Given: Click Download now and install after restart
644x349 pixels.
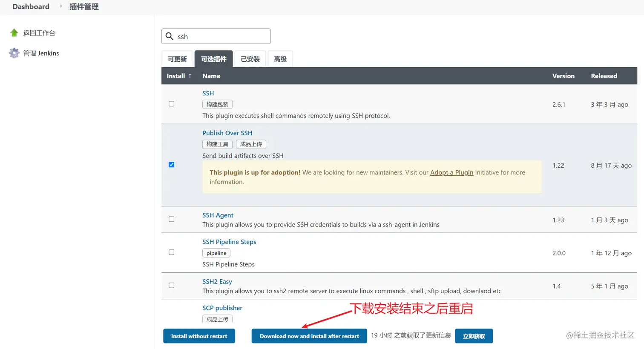Looking at the screenshot, I should point(309,336).
